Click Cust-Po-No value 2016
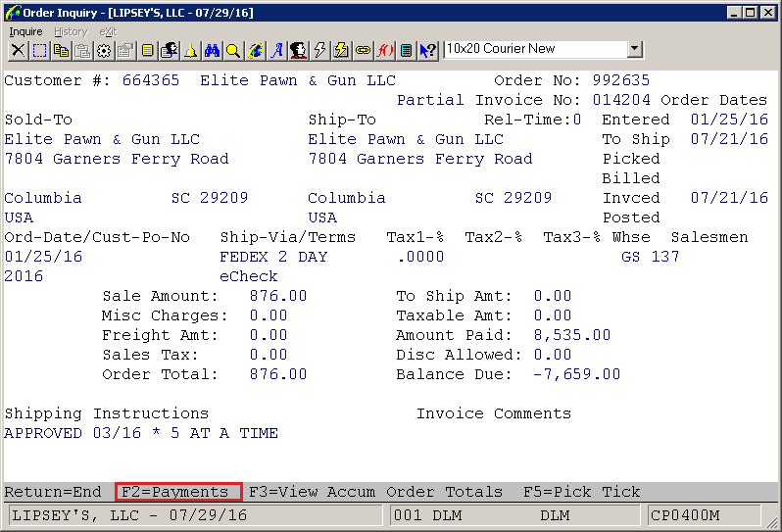This screenshot has height=532, width=782. pos(24,275)
